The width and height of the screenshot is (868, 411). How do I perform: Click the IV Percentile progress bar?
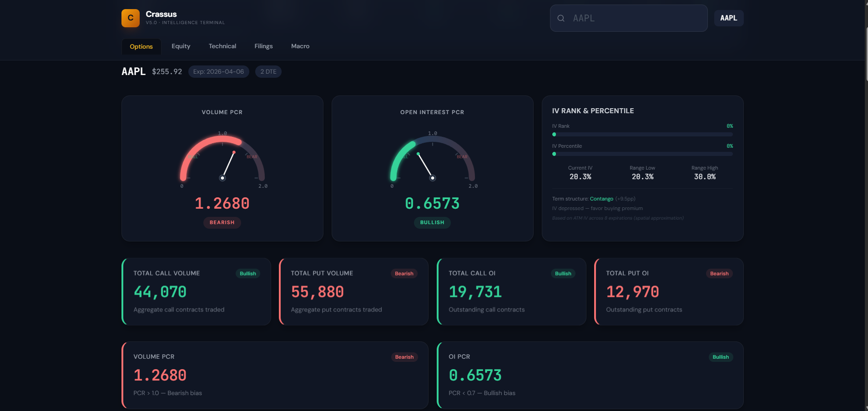642,154
